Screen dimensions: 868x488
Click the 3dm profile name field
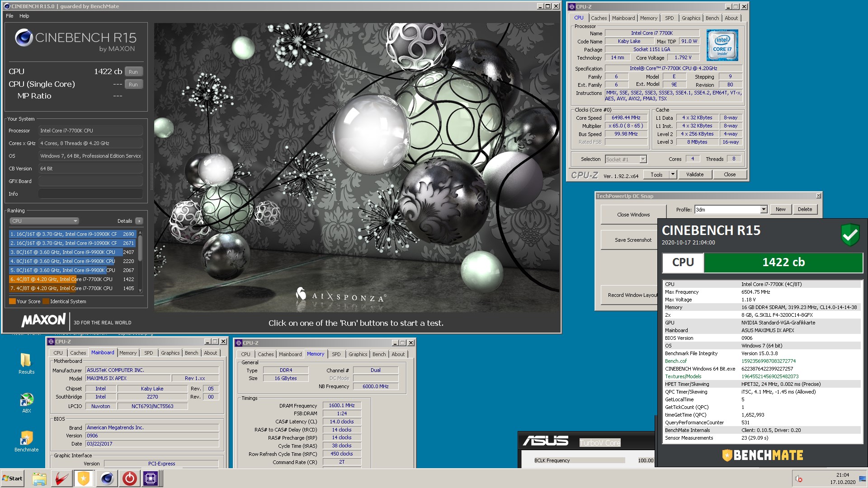click(x=727, y=209)
